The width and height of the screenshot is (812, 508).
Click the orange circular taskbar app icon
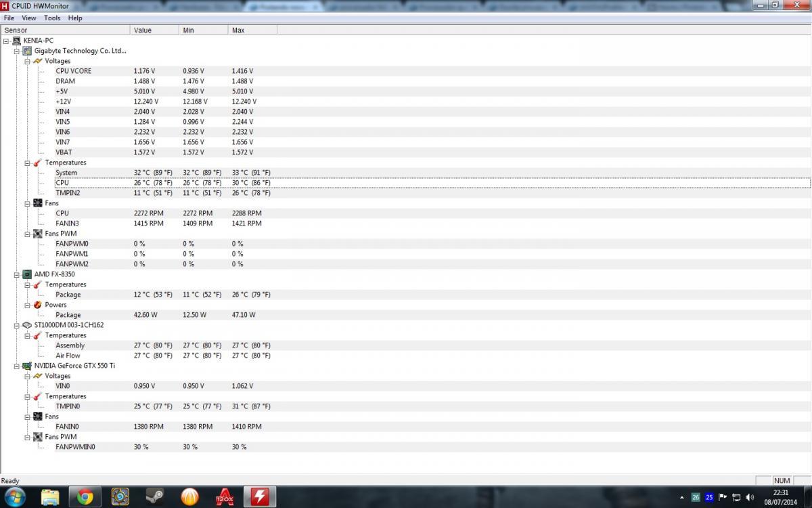click(190, 497)
